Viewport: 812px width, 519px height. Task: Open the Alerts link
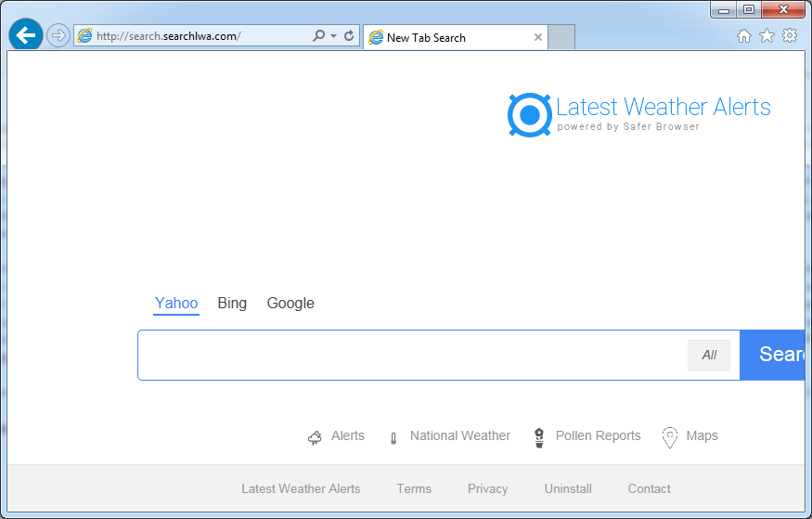[348, 435]
